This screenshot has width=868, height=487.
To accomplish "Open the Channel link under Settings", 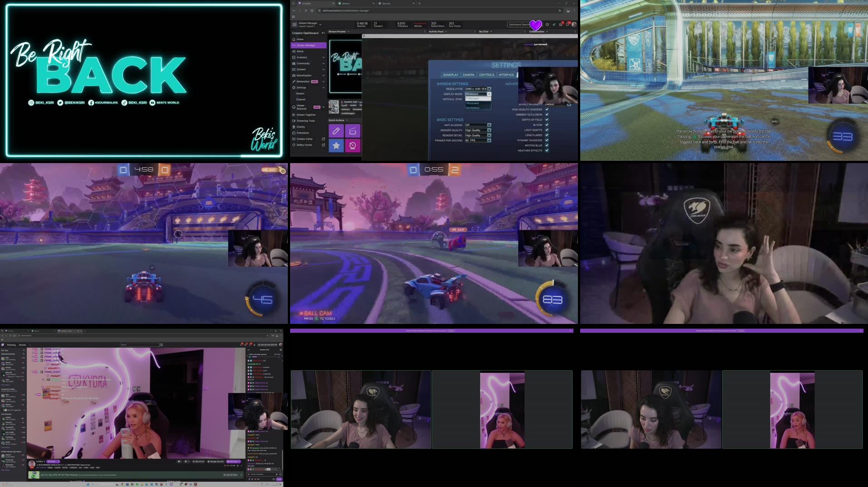I will [x=301, y=100].
